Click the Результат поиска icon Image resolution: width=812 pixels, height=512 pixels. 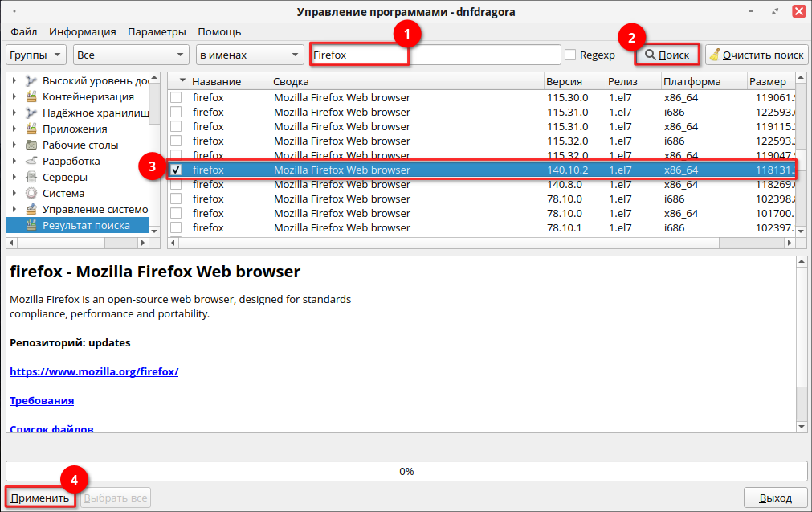coord(31,225)
